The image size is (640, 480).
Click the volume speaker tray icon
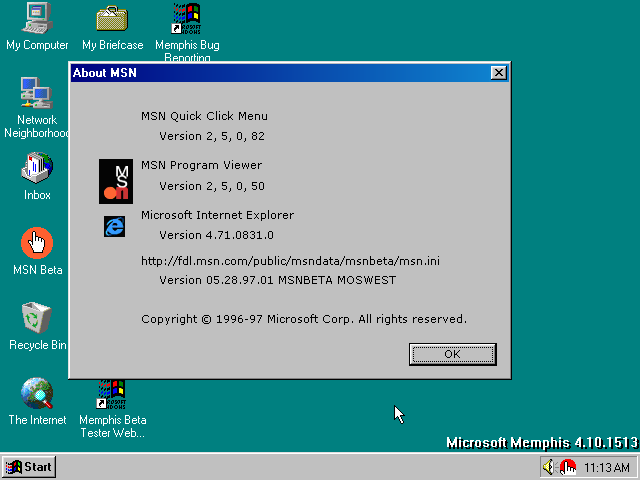(x=549, y=467)
